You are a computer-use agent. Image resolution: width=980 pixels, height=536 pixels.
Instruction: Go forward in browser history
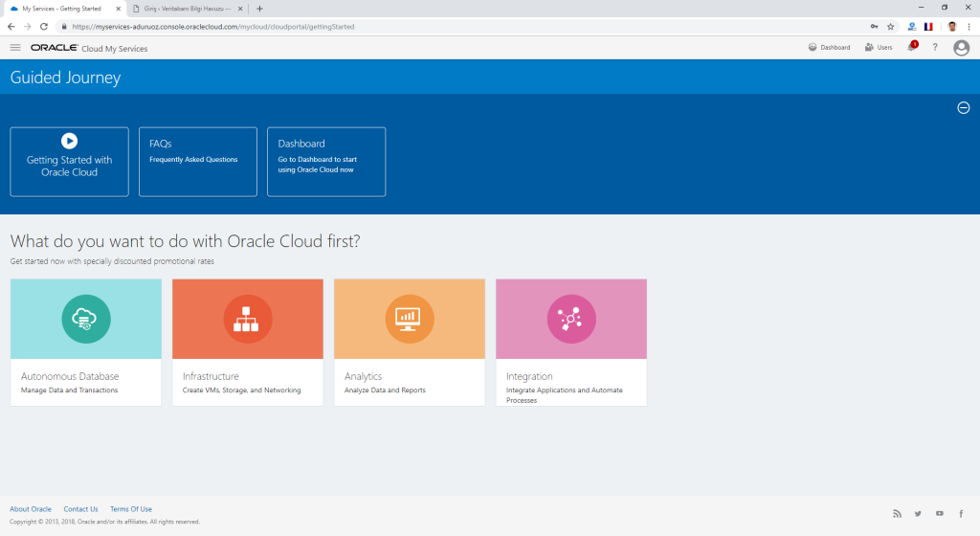28,27
